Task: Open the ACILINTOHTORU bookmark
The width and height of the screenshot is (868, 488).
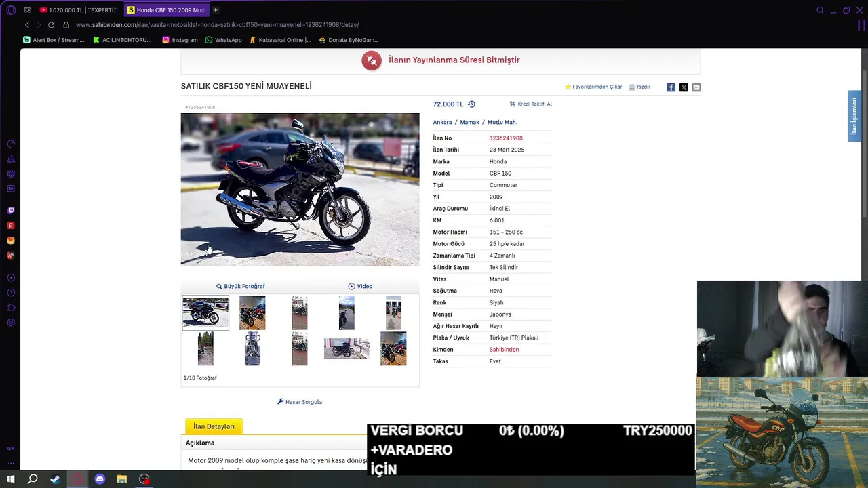Action: coord(121,40)
